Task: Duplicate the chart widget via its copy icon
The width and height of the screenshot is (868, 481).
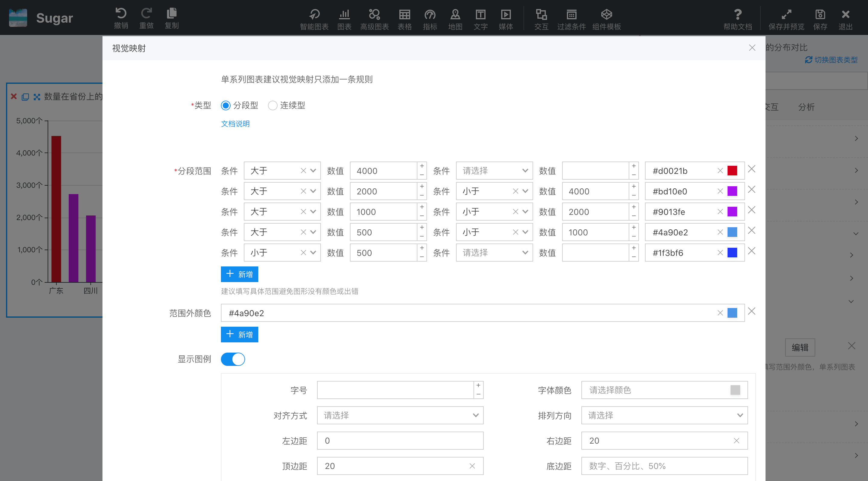Action: 25,97
